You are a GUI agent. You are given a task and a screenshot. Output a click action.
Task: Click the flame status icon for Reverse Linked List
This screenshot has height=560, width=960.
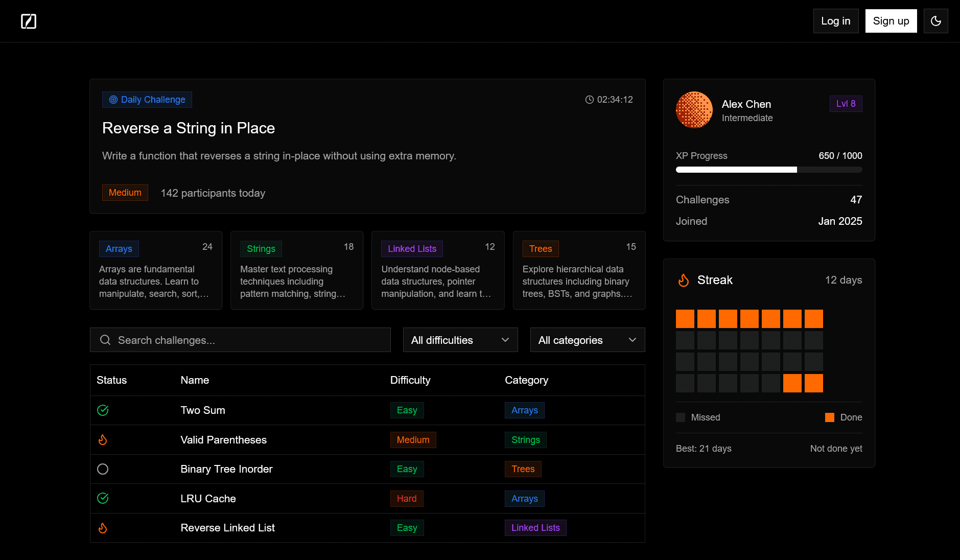[x=103, y=528]
